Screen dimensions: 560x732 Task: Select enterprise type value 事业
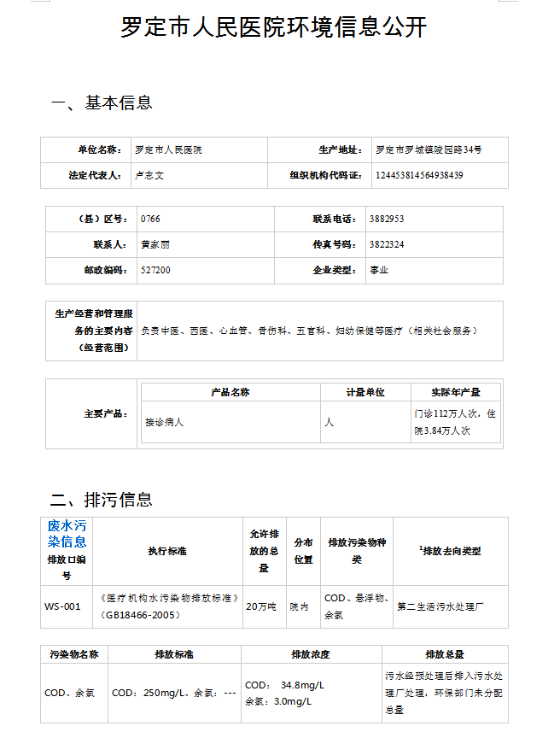pyautogui.click(x=379, y=270)
